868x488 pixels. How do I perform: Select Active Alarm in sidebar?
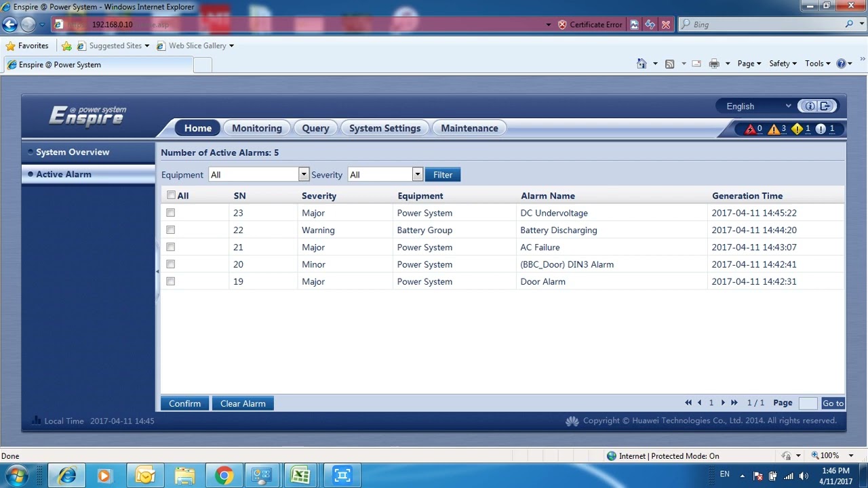click(x=88, y=174)
